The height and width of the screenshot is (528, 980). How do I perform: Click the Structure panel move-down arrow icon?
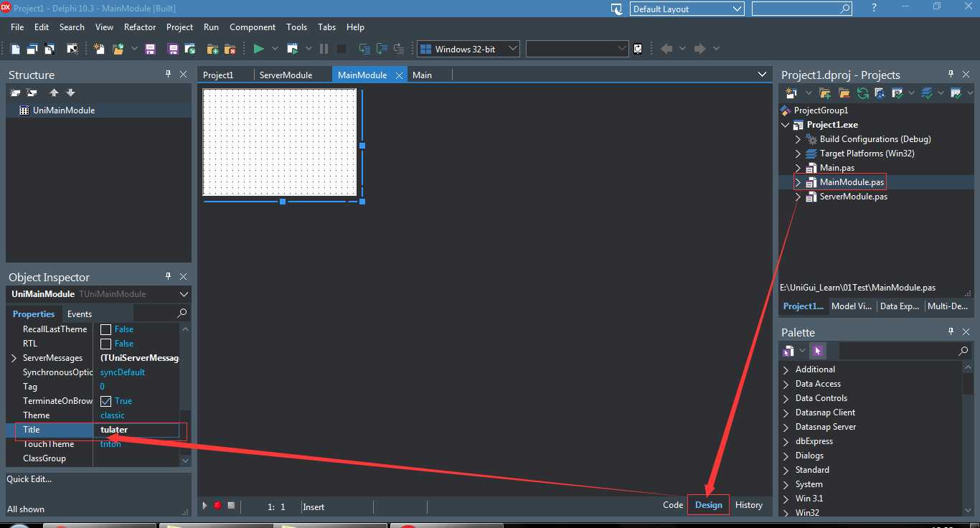click(70, 93)
